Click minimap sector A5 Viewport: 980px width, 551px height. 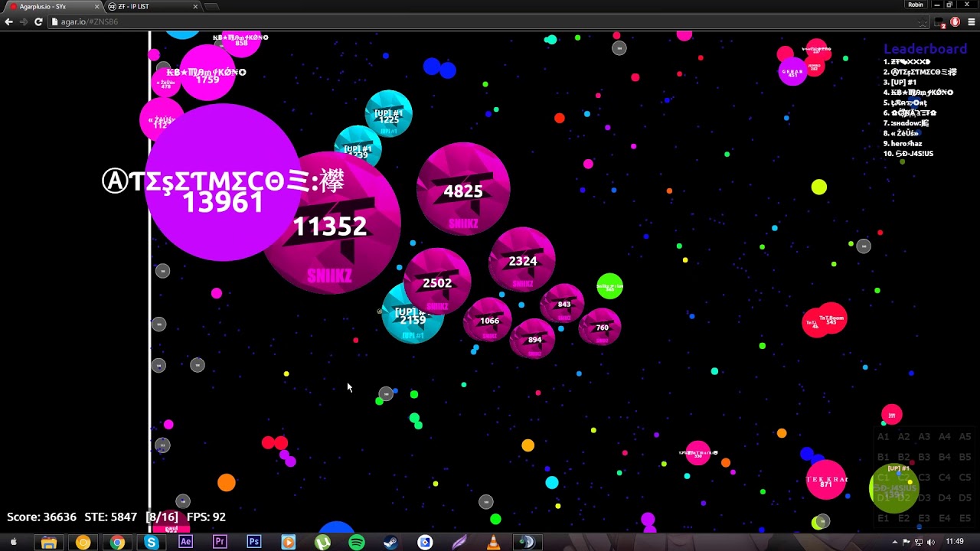tap(965, 437)
